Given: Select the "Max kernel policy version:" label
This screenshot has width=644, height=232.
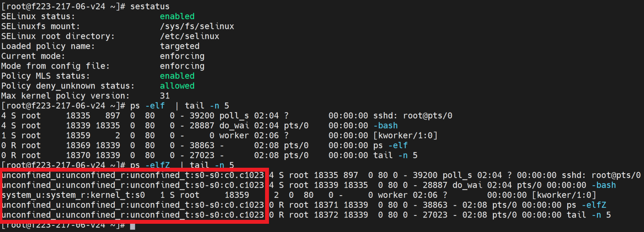Looking at the screenshot, I should click(65, 96).
